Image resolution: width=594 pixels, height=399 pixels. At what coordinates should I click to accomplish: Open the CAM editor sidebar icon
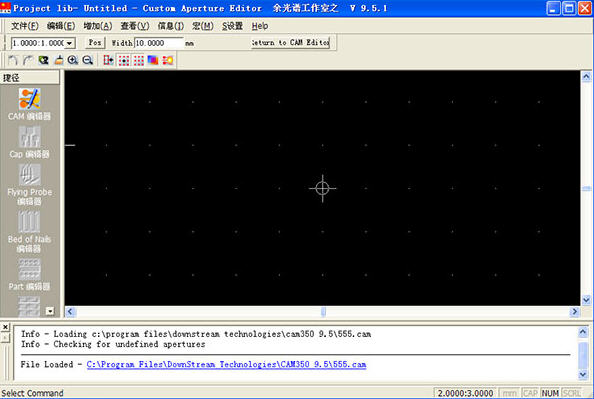(29, 104)
